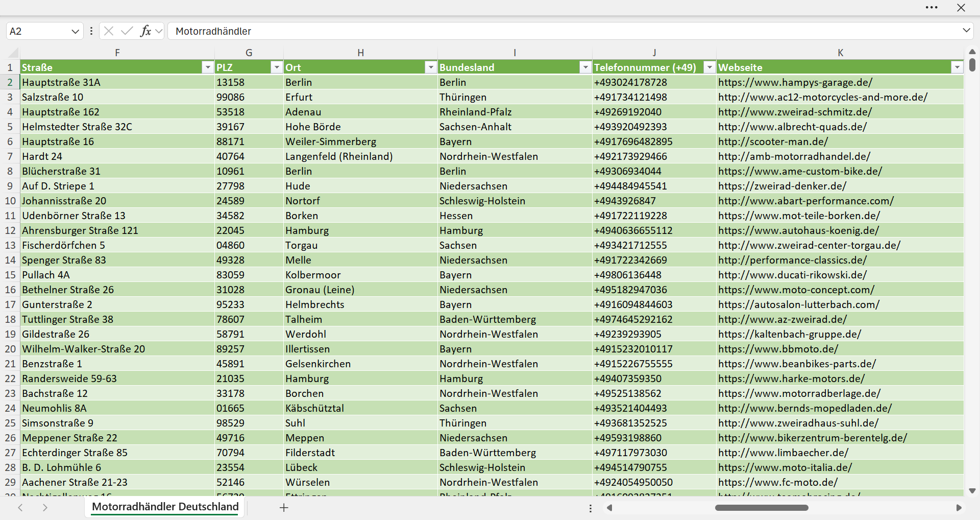This screenshot has width=980, height=520.
Task: Click vertical scrollbar down arrow
Action: click(x=972, y=491)
